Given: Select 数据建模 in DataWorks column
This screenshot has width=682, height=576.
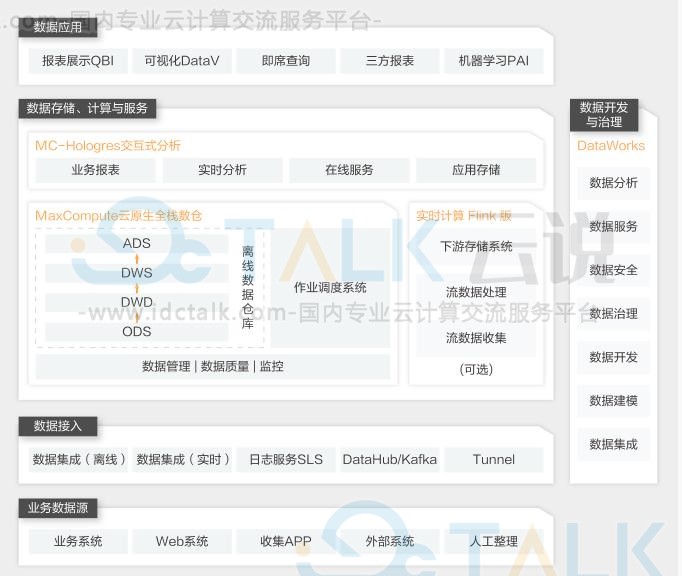Looking at the screenshot, I should pos(613,401).
